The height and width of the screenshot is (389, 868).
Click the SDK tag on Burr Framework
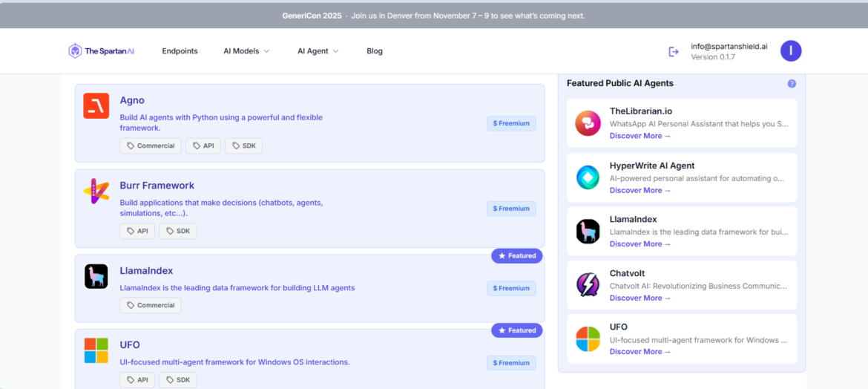[x=178, y=232]
